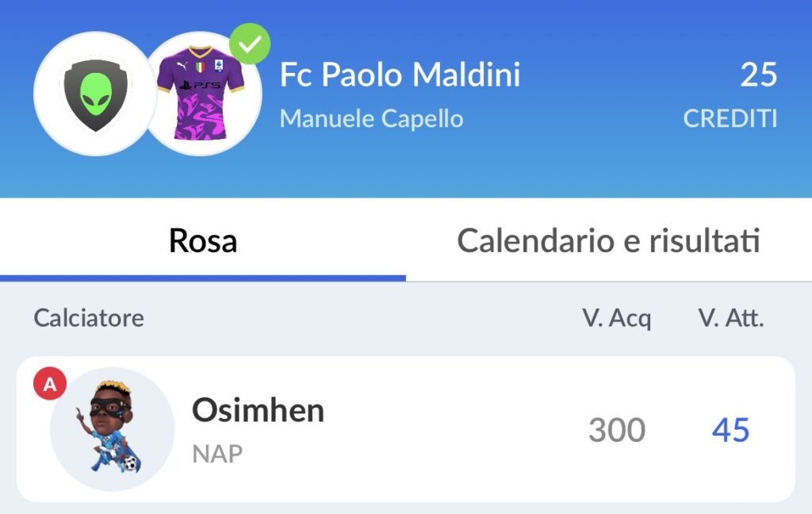The height and width of the screenshot is (514, 812).
Task: Open Osimhen's cartoon avatar
Action: pos(112,429)
